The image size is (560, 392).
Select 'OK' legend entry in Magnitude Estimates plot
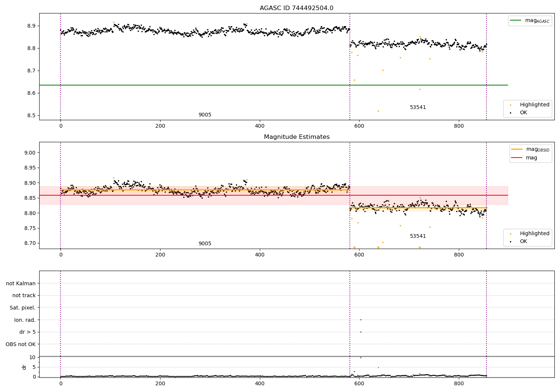coord(523,242)
